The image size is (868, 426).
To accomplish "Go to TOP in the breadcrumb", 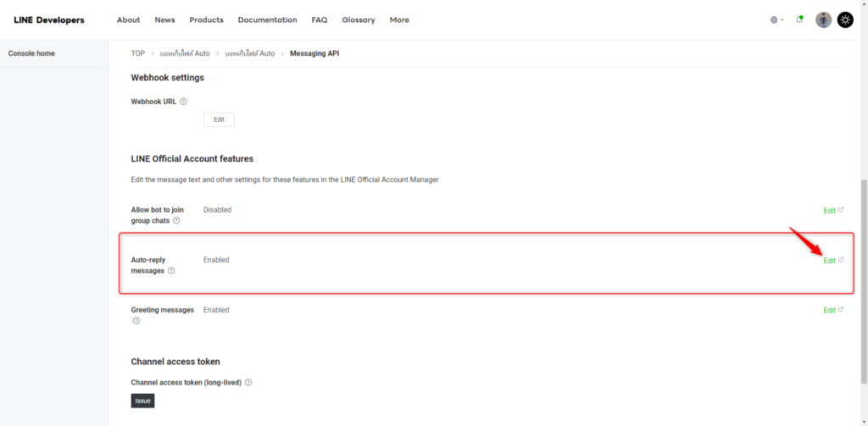I will tap(138, 53).
